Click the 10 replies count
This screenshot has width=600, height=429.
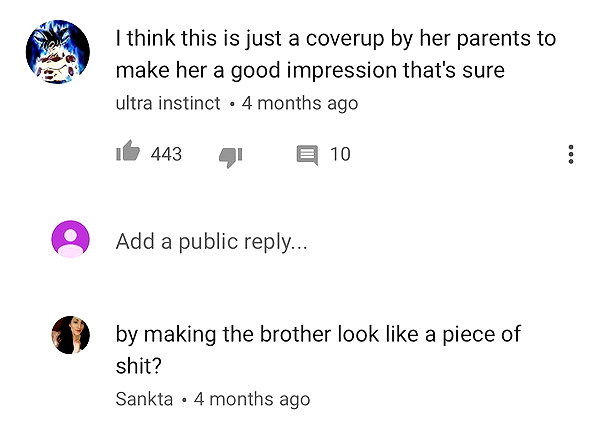(x=340, y=154)
